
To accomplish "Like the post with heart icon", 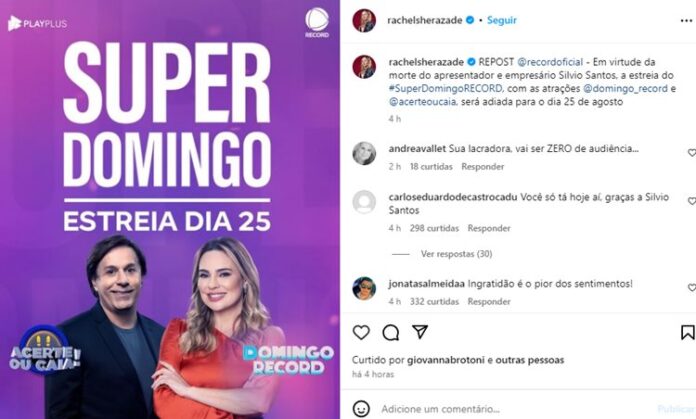I will [x=361, y=332].
